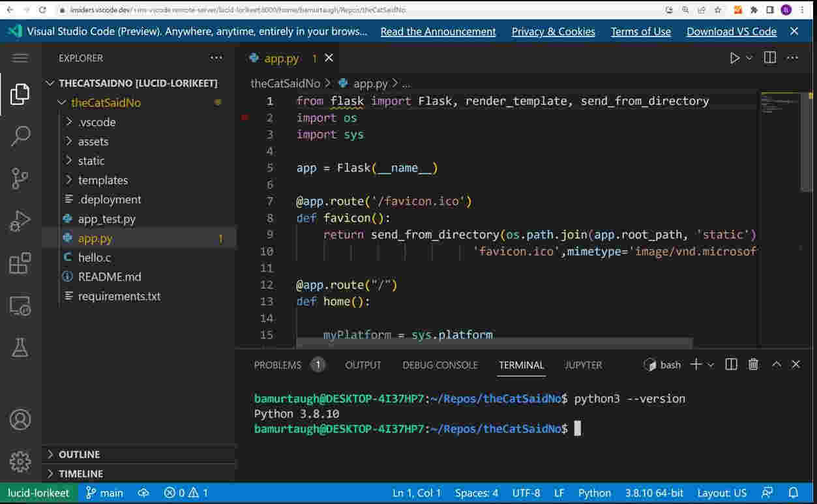Open the Explorer view in activity bar
The image size is (817, 504).
click(20, 95)
